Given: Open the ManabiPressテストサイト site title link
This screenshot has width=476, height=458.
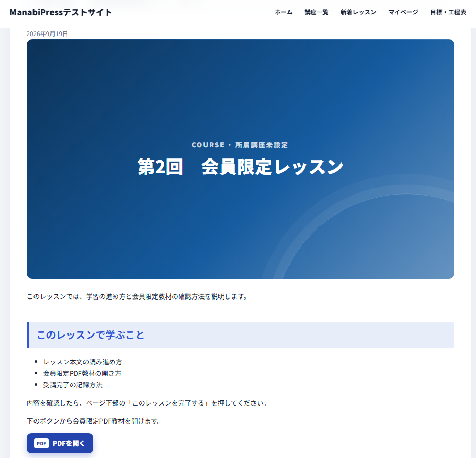Looking at the screenshot, I should pyautogui.click(x=61, y=12).
